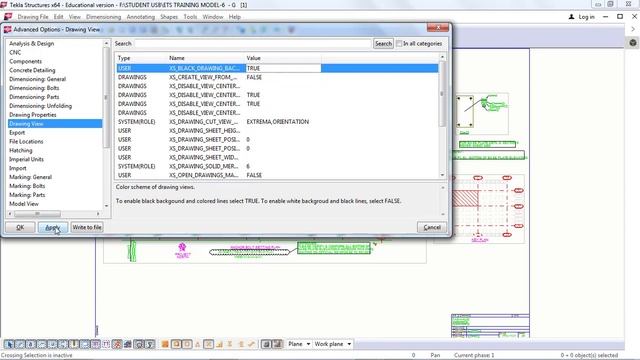Select the Export category
This screenshot has height=360, width=640.
pos(17,133)
